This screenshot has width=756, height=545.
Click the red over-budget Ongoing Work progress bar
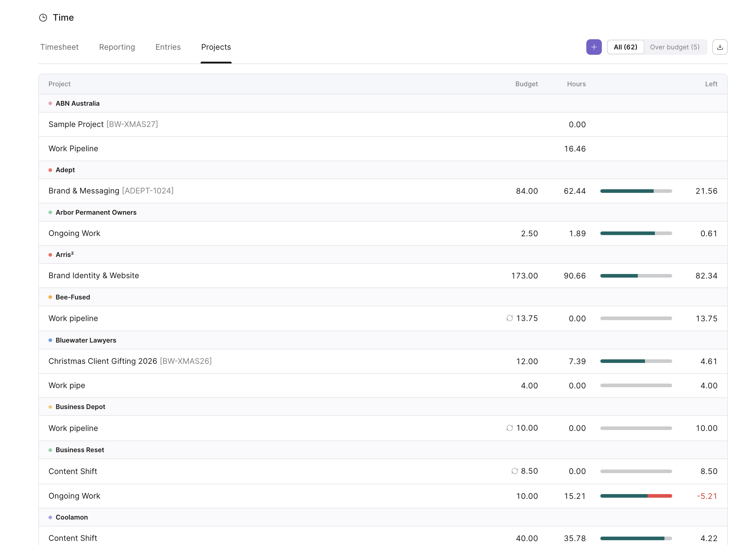pyautogui.click(x=636, y=496)
